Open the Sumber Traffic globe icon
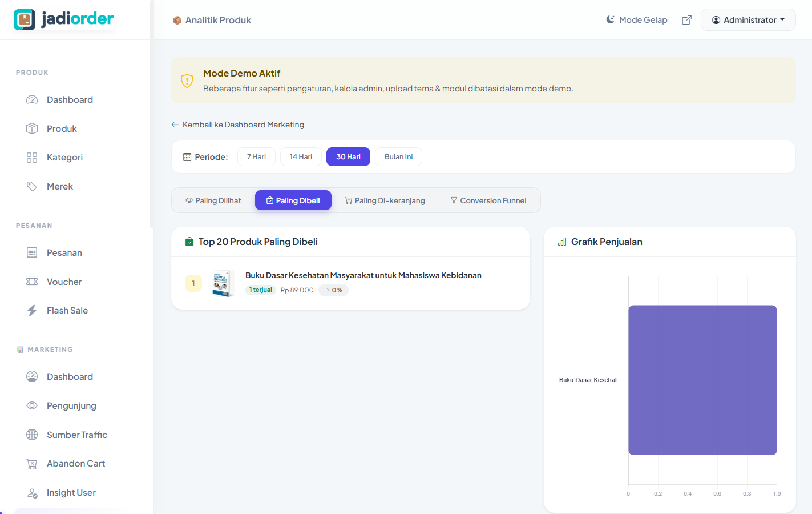The height and width of the screenshot is (514, 812). click(33, 435)
